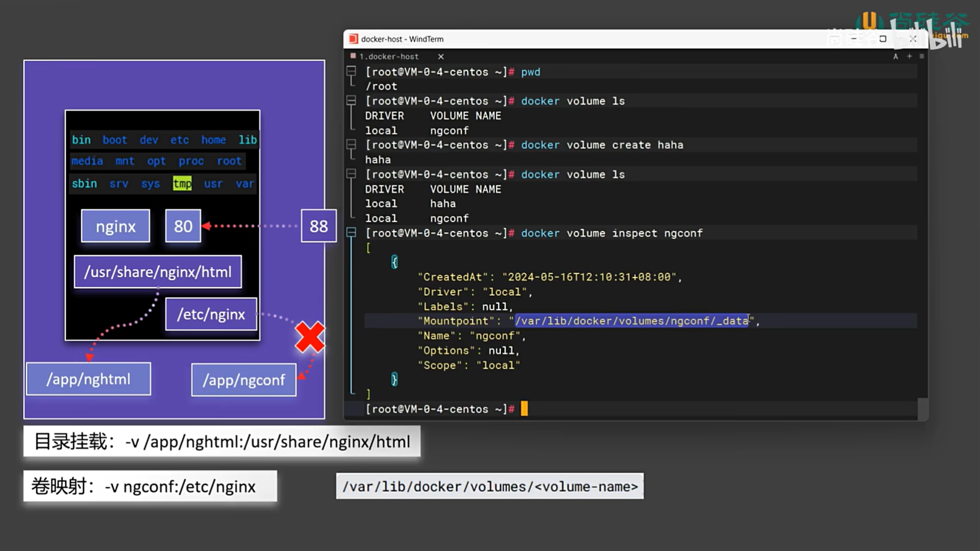980x551 pixels.
Task: Click the highlighted closing curly brace
Action: pyautogui.click(x=394, y=379)
